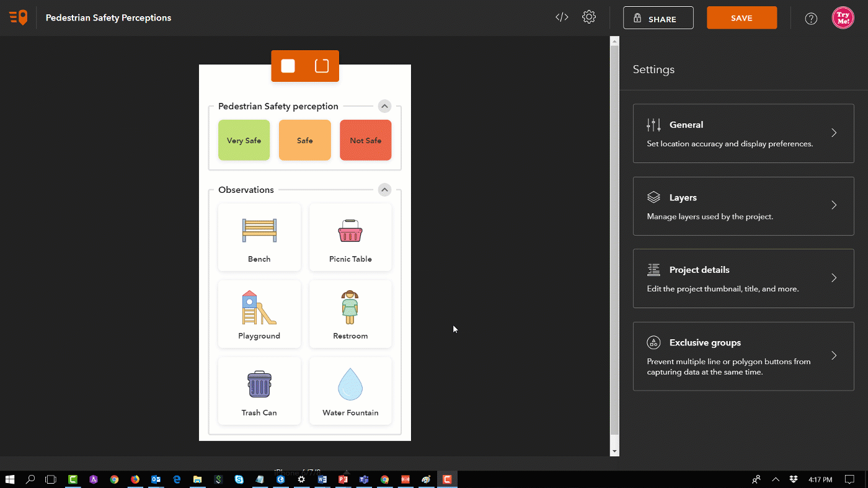868x488 pixels.
Task: Open Firefox from the taskbar
Action: coord(135,479)
